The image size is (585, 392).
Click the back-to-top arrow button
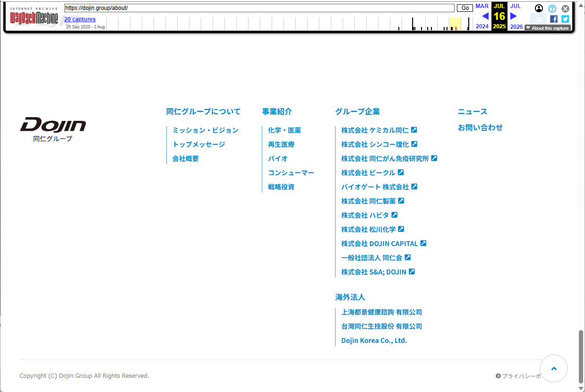coord(553,368)
